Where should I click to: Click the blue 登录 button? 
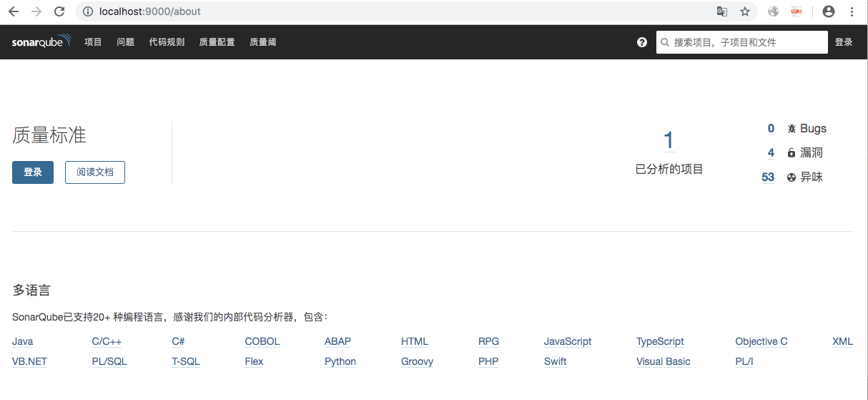pyautogui.click(x=33, y=172)
